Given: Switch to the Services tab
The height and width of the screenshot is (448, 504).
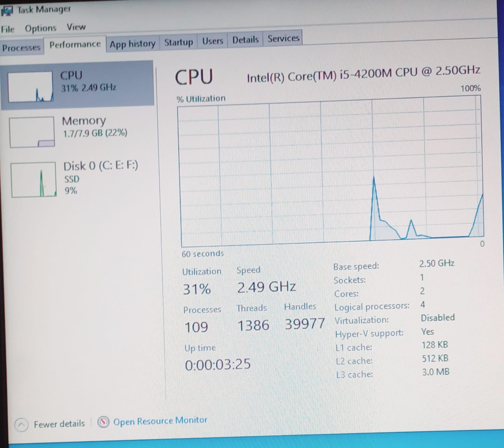Looking at the screenshot, I should click(283, 38).
